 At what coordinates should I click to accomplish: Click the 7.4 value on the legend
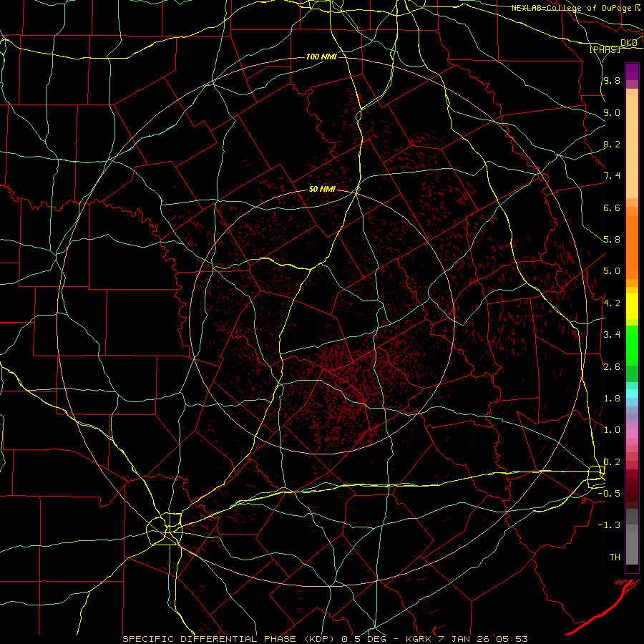612,176
